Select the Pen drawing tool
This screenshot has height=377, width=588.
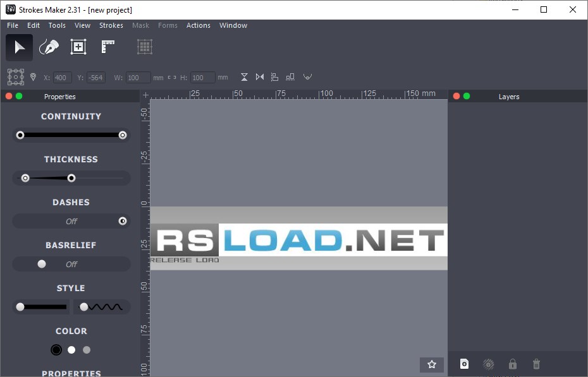coord(49,47)
